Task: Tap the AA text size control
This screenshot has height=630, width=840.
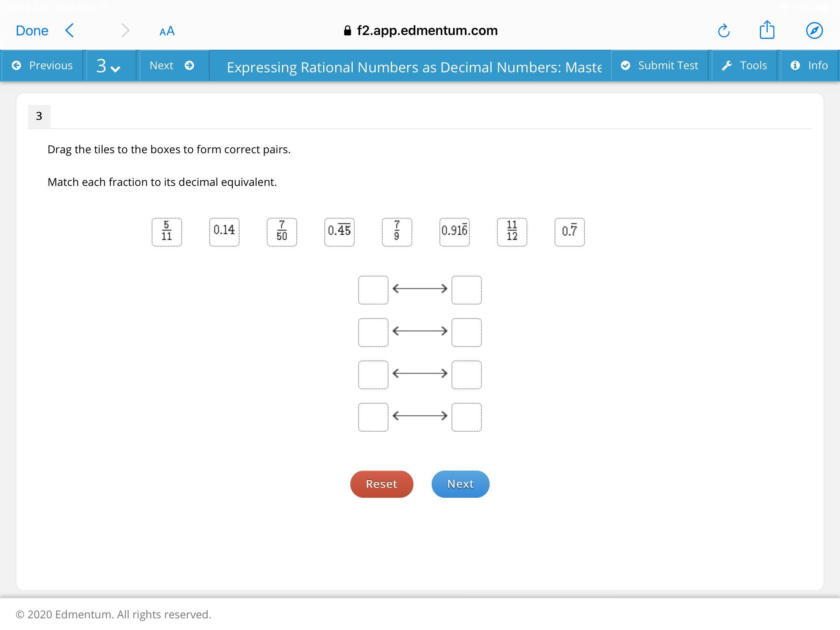Action: click(167, 31)
